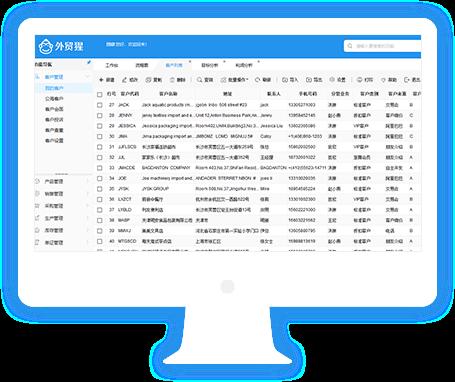The image size is (455, 382).
Task: Click the contact cell "Jessica Liu"
Action: coord(271,126)
